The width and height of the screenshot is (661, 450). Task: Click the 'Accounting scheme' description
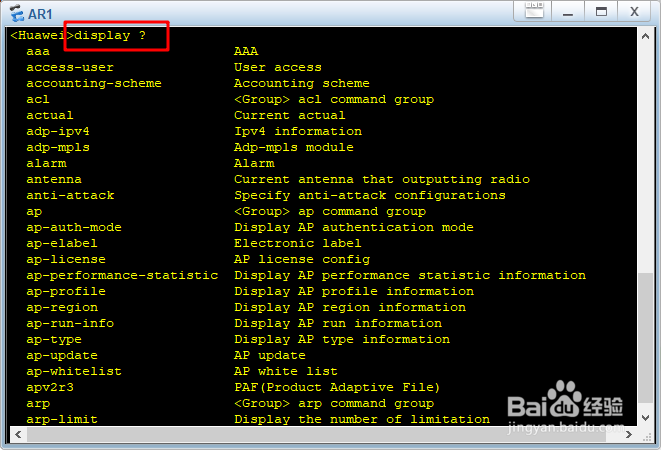click(x=302, y=84)
